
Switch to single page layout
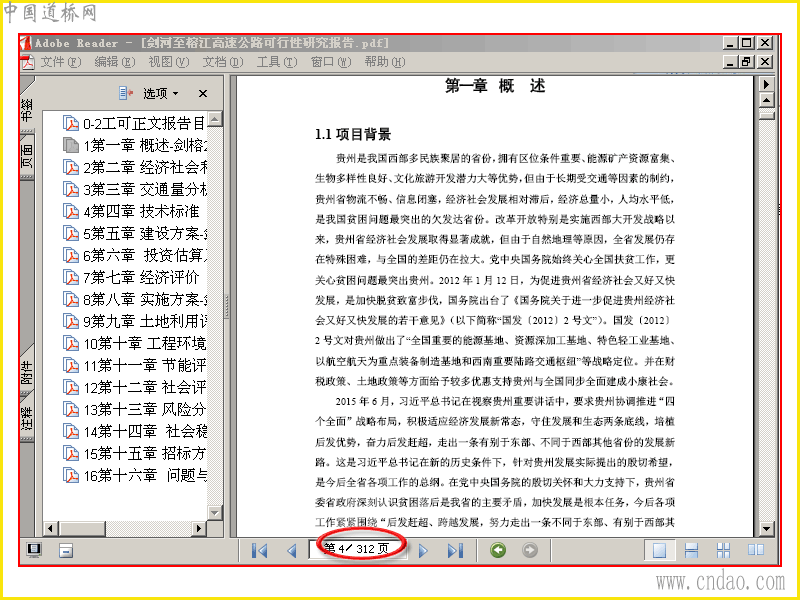tap(660, 550)
